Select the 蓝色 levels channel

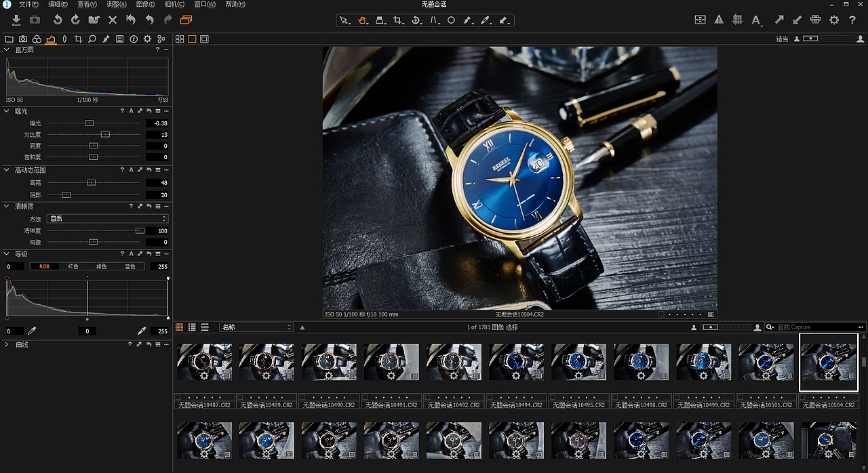130,266
